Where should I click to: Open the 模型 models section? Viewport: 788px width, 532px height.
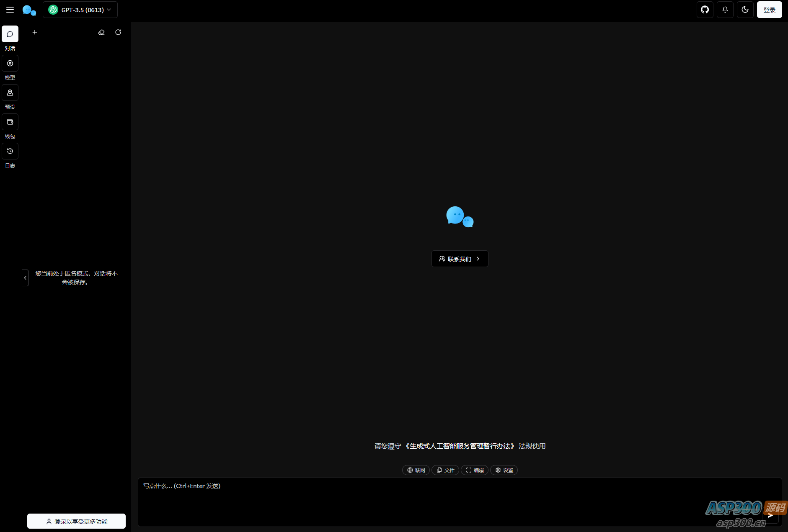(x=10, y=63)
